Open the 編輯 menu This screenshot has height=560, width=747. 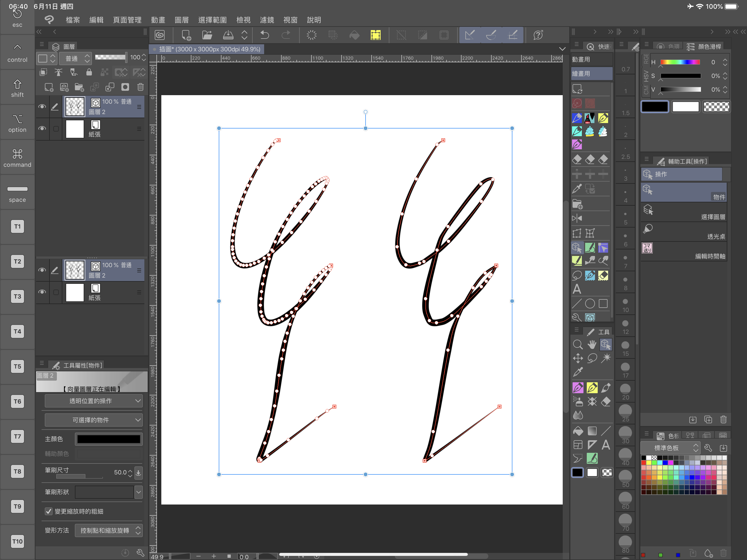point(96,20)
